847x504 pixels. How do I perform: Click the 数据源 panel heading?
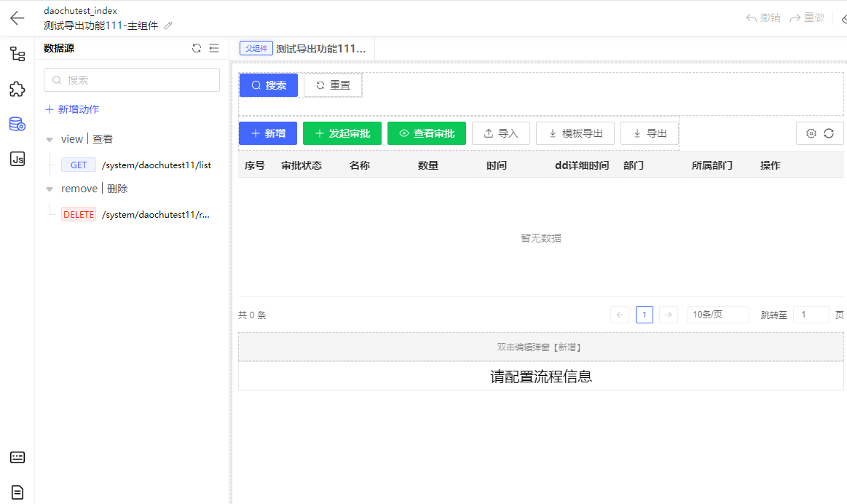(59, 48)
